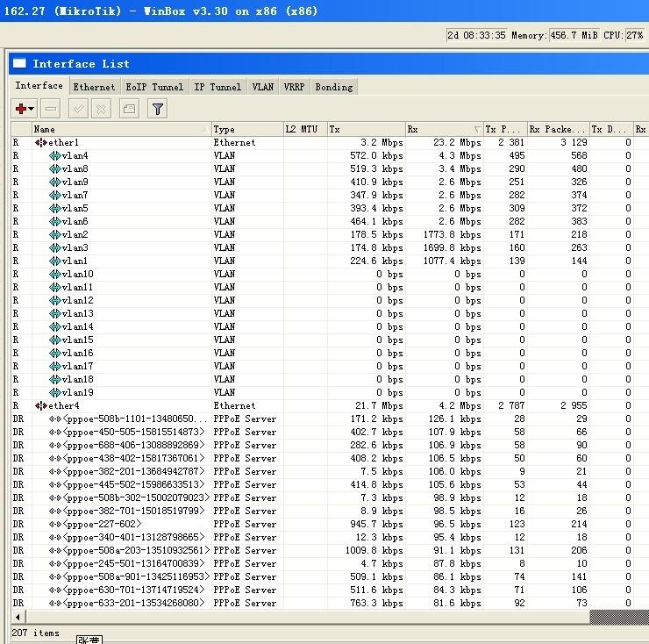Switch to the Ethernet tab
The height and width of the screenshot is (644, 649).
pos(94,87)
